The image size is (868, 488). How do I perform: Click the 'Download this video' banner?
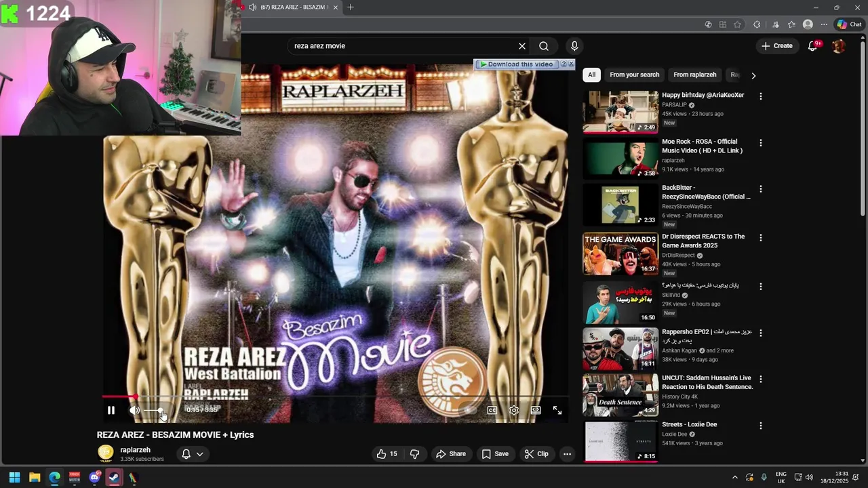click(x=516, y=64)
